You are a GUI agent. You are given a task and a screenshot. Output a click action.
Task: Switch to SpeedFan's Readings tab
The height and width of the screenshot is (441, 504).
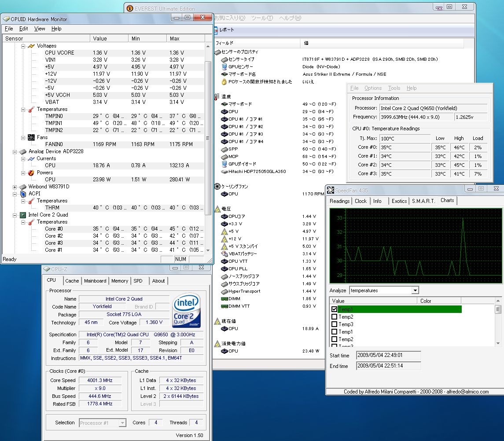point(339,201)
